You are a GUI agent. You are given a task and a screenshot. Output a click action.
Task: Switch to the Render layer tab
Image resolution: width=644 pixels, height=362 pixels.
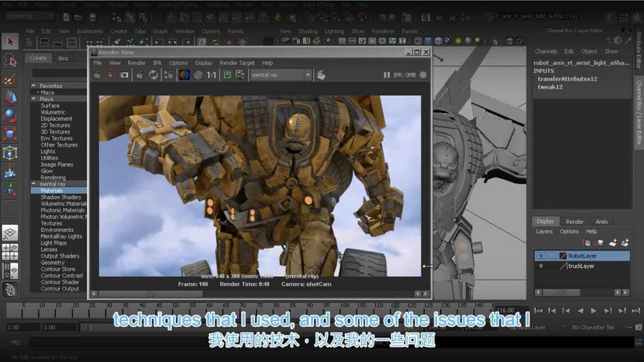pyautogui.click(x=575, y=222)
